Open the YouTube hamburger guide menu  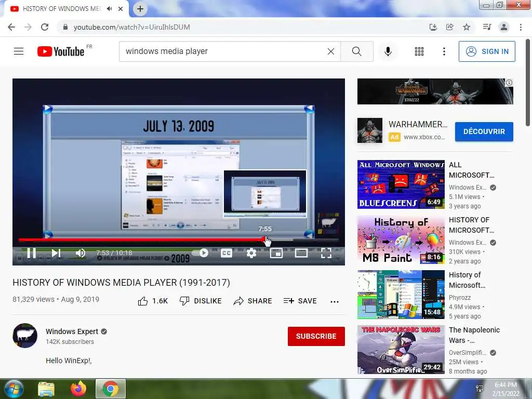tap(19, 51)
